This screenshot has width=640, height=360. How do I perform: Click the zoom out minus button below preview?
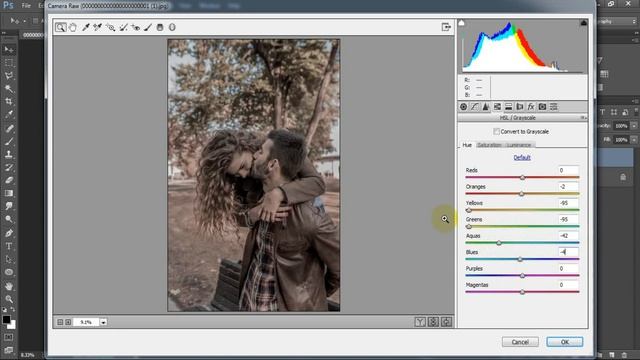[60, 322]
